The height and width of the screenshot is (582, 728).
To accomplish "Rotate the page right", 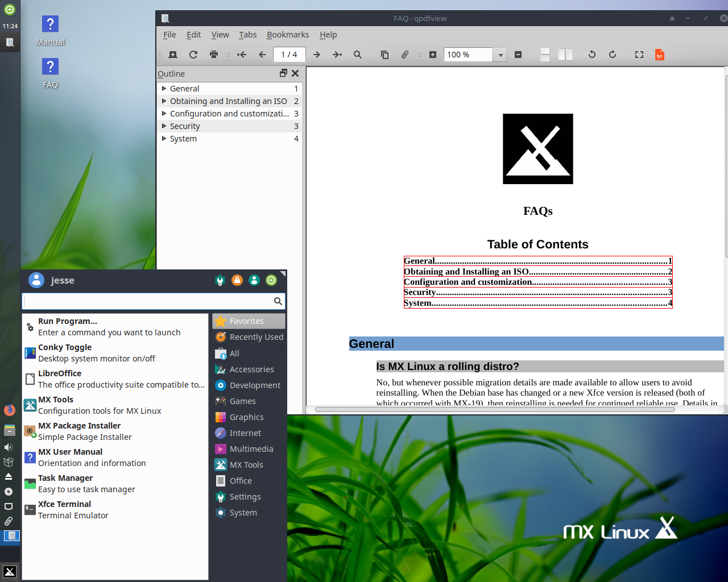I will click(x=613, y=55).
